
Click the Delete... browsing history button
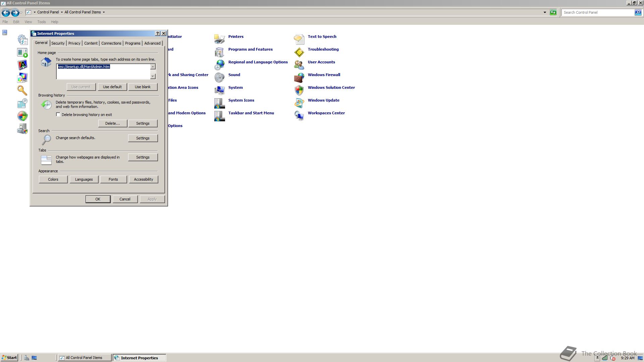point(113,123)
